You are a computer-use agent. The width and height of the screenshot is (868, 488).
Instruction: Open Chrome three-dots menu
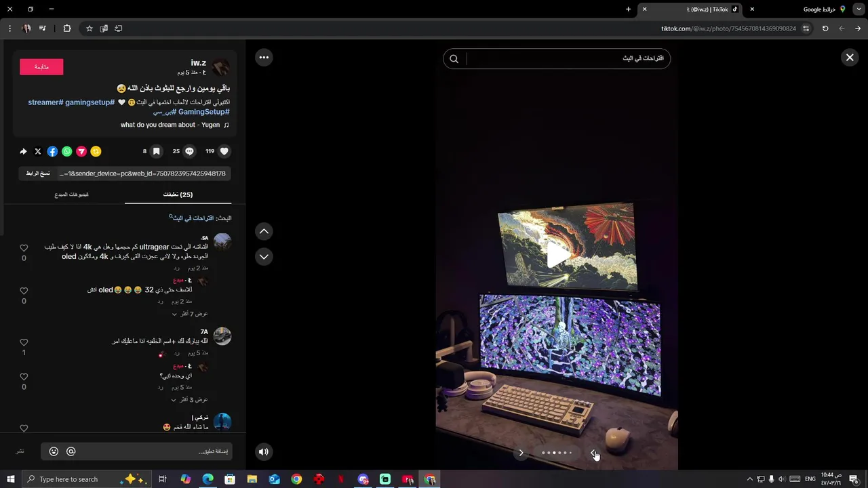coord(9,28)
